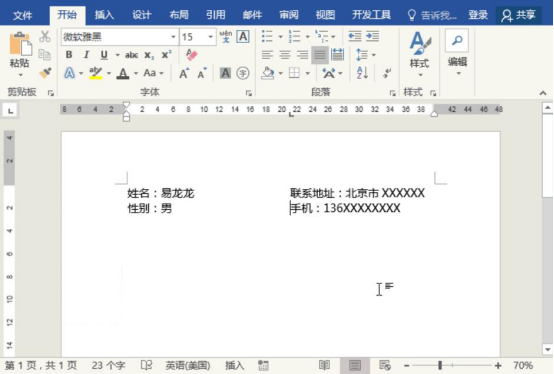The width and height of the screenshot is (554, 374).
Task: Toggle bold formatting
Action: (x=69, y=55)
